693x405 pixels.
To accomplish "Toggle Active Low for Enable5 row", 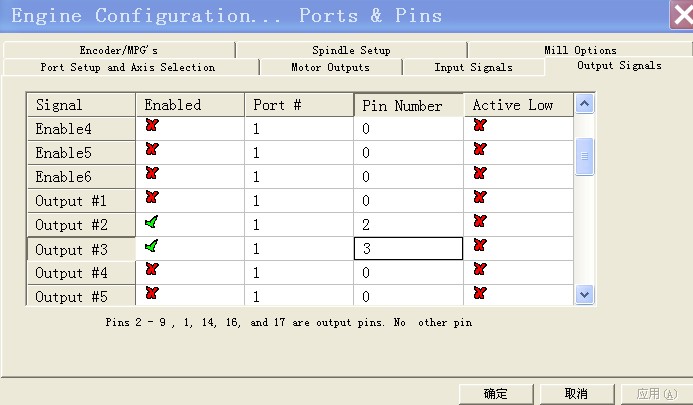I will point(480,150).
